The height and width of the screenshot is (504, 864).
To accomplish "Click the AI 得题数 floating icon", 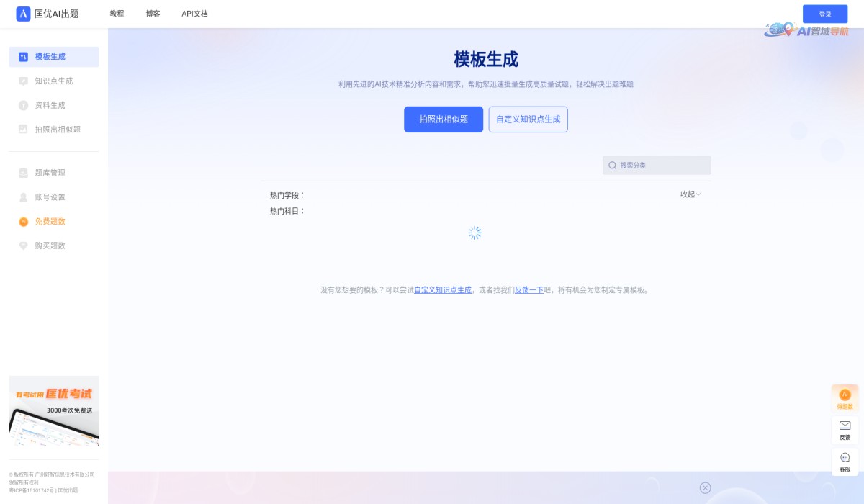I will pos(844,395).
